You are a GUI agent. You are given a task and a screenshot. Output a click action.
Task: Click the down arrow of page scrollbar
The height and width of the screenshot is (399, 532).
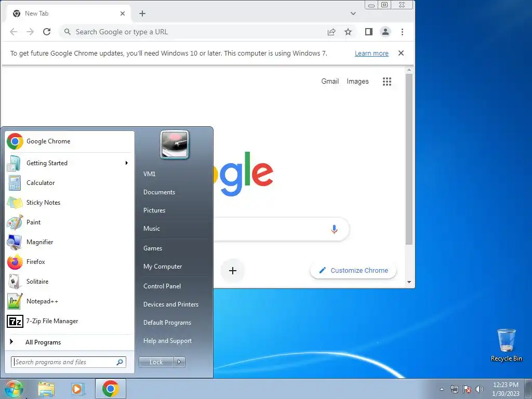(409, 282)
